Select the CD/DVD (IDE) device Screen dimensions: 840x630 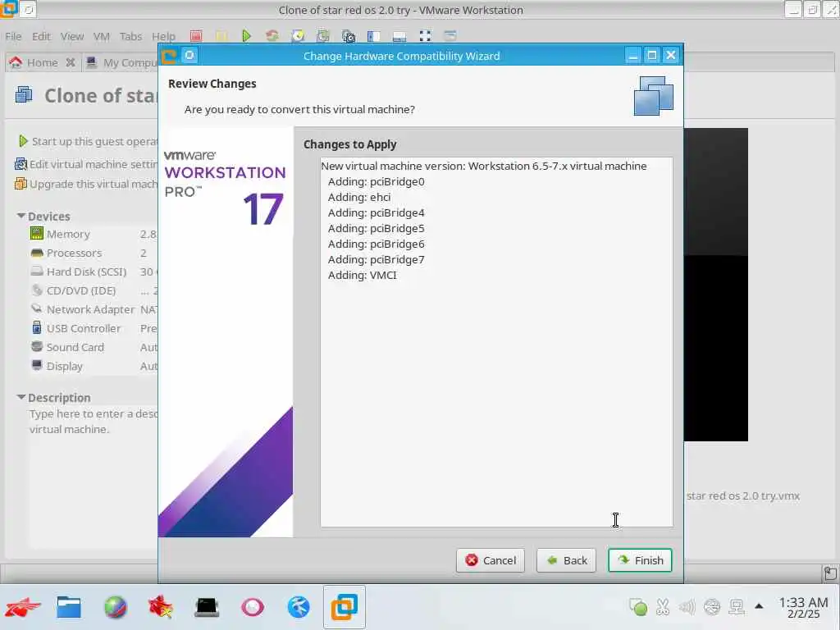point(94,290)
